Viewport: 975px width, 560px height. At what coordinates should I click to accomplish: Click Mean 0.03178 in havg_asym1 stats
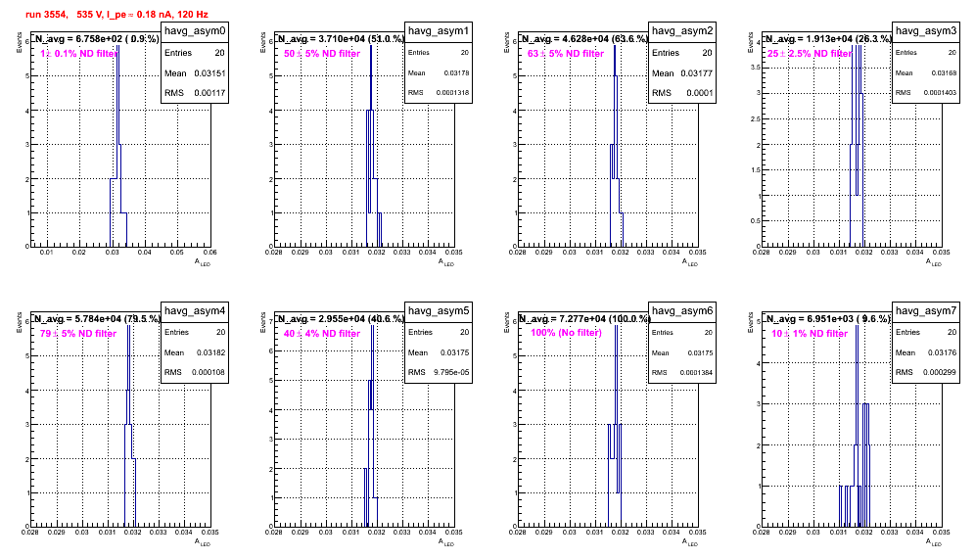click(439, 73)
